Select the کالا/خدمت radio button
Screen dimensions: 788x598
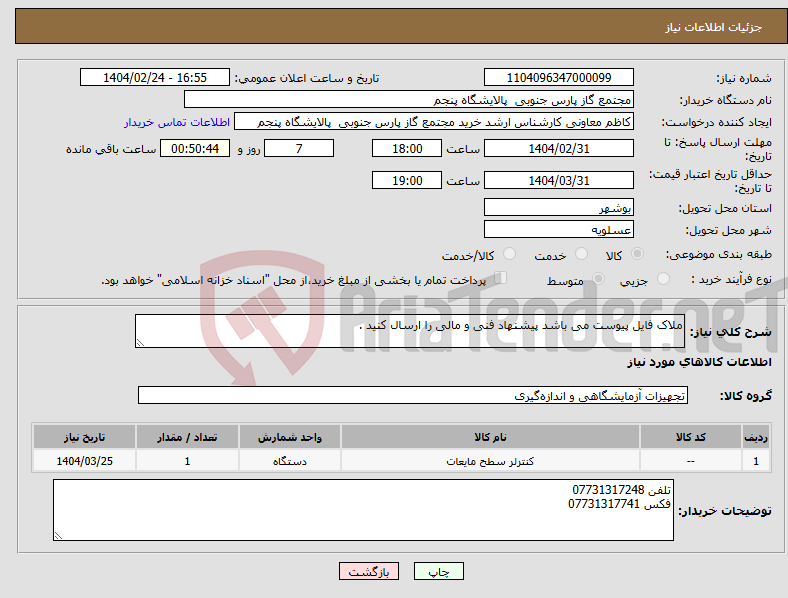tap(510, 254)
